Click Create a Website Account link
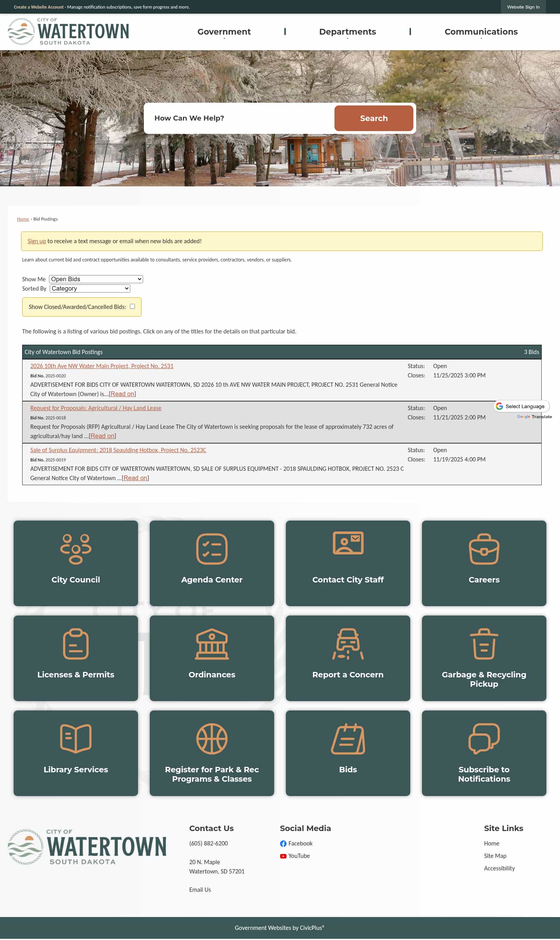Viewport: 560px width, 940px height. coord(38,7)
